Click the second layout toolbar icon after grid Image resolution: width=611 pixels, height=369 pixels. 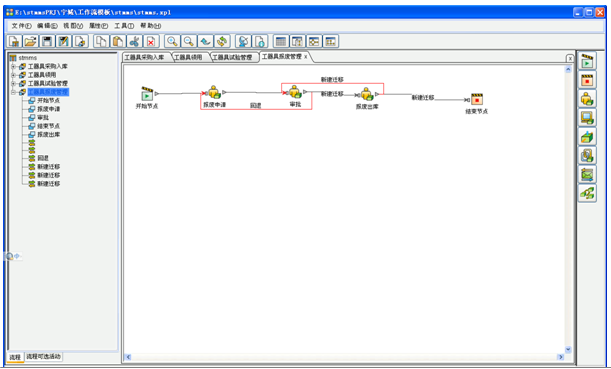point(297,41)
